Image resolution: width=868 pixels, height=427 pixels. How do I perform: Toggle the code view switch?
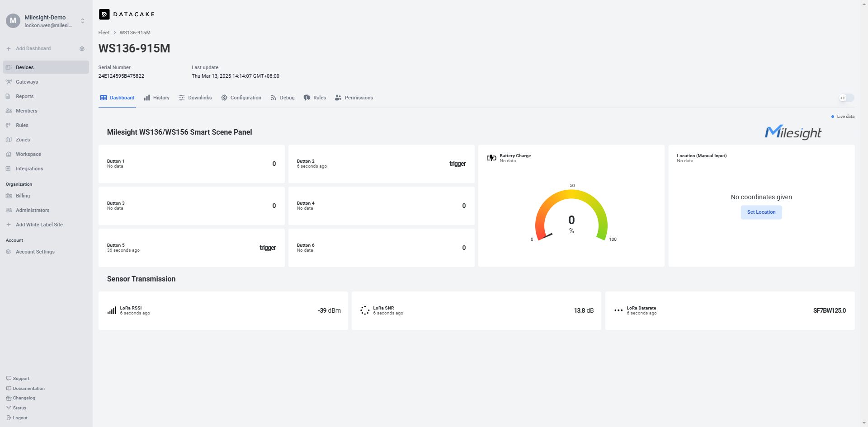point(846,98)
